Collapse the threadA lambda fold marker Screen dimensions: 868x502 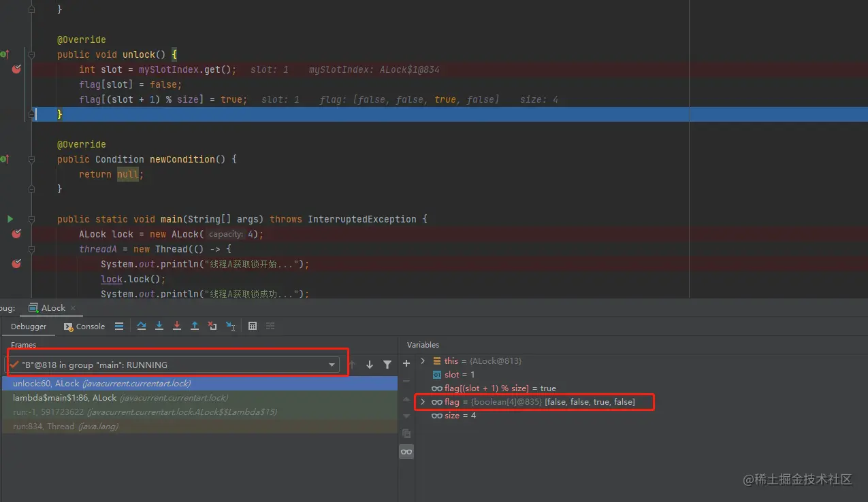[32, 249]
